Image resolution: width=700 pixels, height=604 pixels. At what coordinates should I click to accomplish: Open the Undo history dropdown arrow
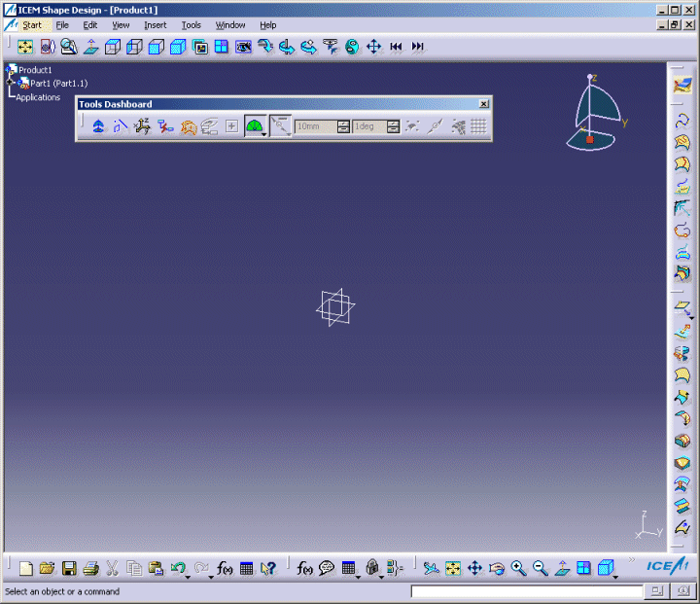[x=188, y=577]
